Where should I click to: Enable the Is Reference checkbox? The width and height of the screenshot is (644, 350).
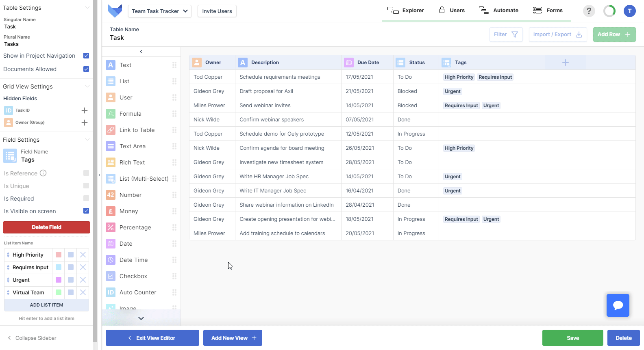pyautogui.click(x=86, y=173)
